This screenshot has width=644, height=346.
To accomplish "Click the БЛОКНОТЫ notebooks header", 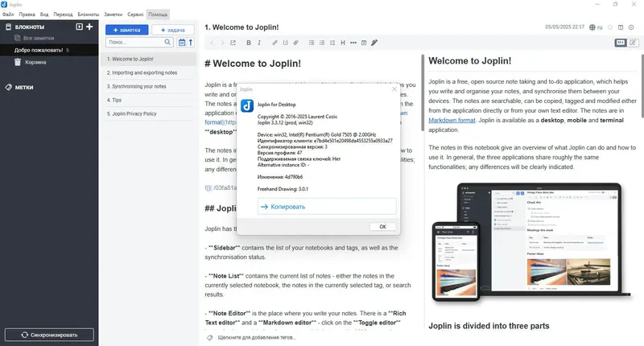I will (x=30, y=27).
